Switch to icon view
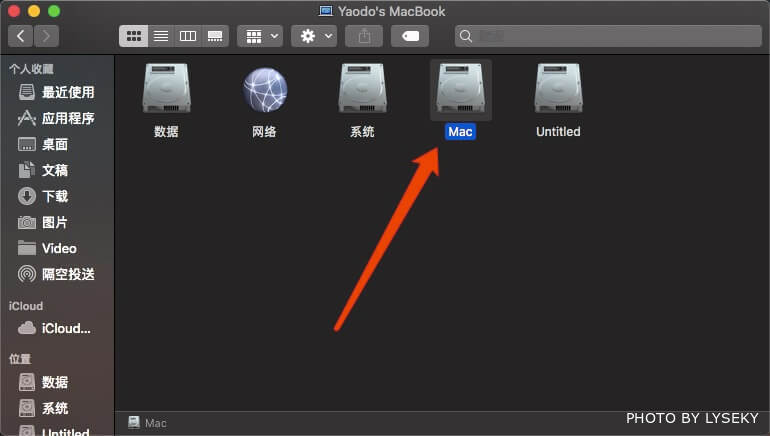770x436 pixels. pos(134,36)
